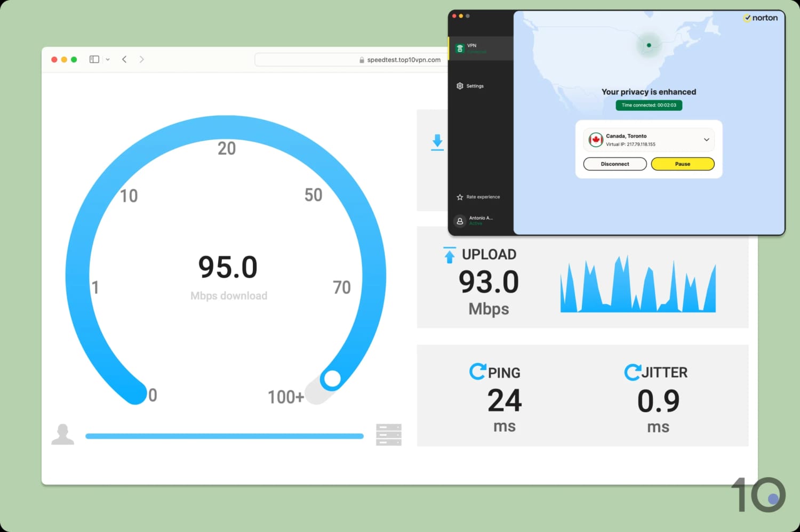
Task: Click the speedometer needle knob near 100+
Action: pos(332,379)
